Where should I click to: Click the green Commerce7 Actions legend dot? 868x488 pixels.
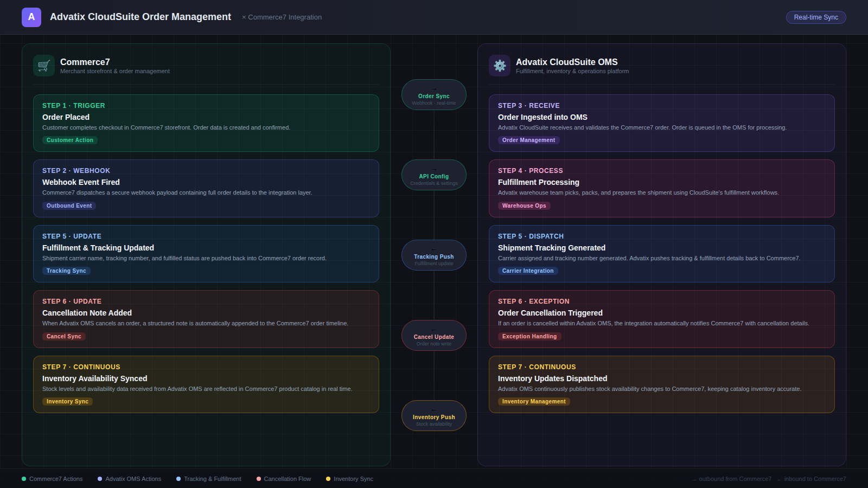24,479
